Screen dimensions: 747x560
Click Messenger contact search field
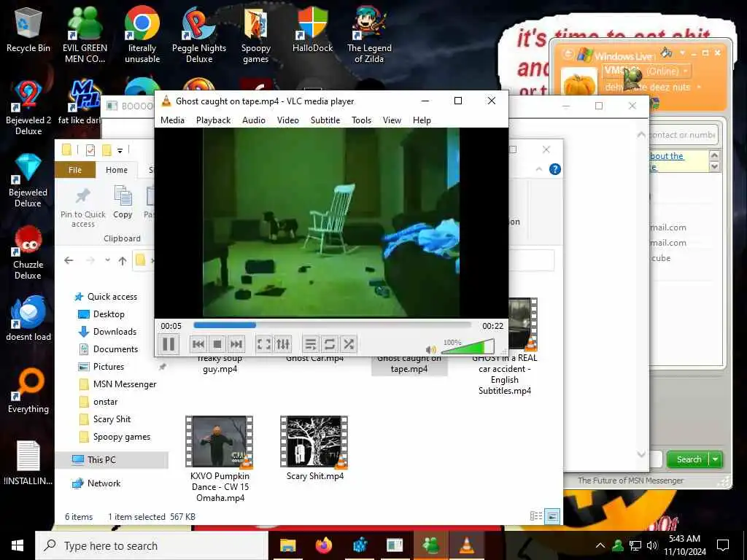pos(683,135)
